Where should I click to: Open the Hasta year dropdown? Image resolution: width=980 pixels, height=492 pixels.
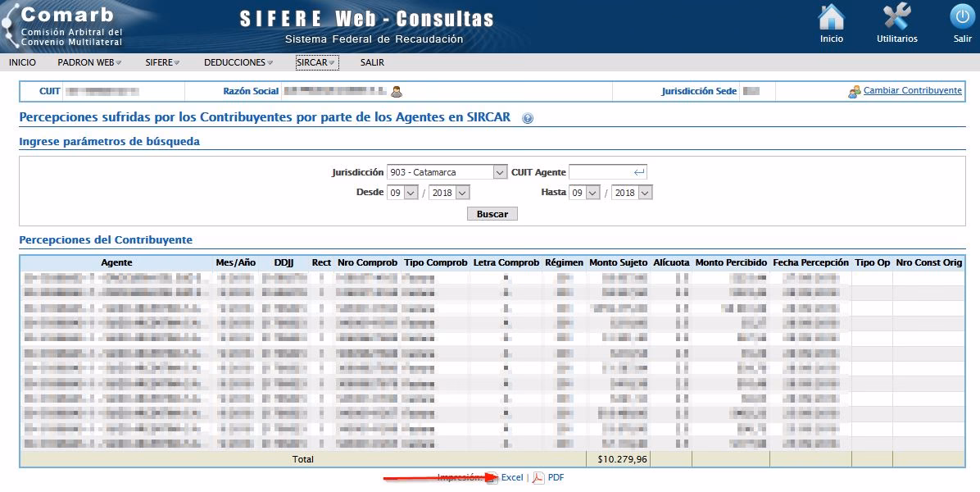click(x=633, y=192)
